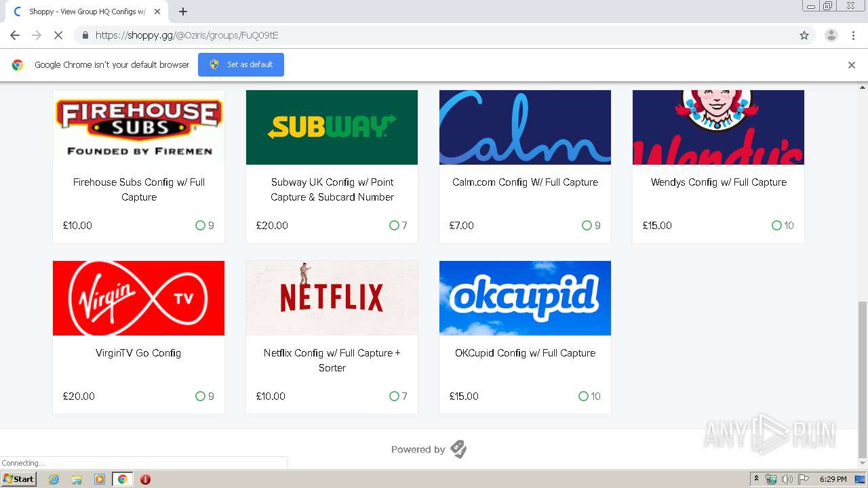Image resolution: width=868 pixels, height=488 pixels.
Task: Open the Subway logo product image
Action: (332, 127)
